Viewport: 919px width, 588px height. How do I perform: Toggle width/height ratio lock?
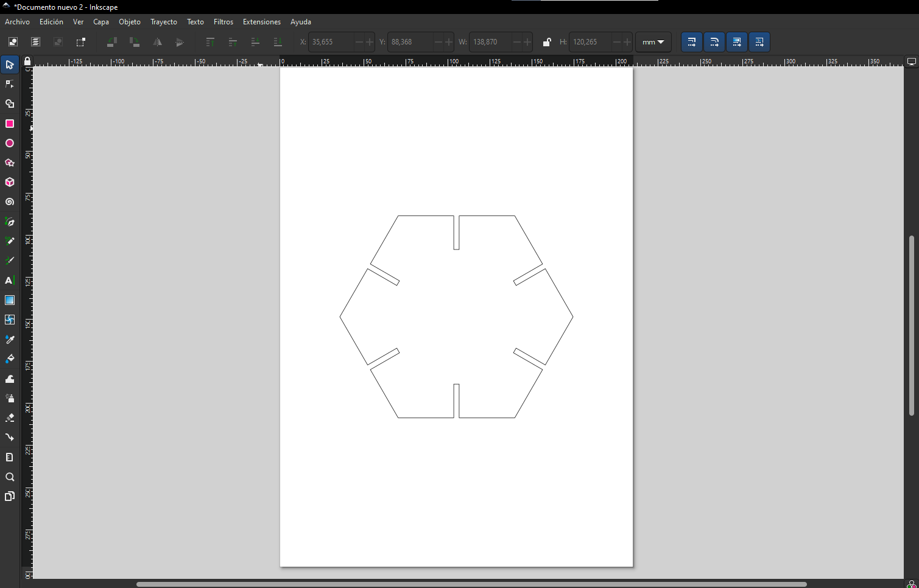[547, 42]
